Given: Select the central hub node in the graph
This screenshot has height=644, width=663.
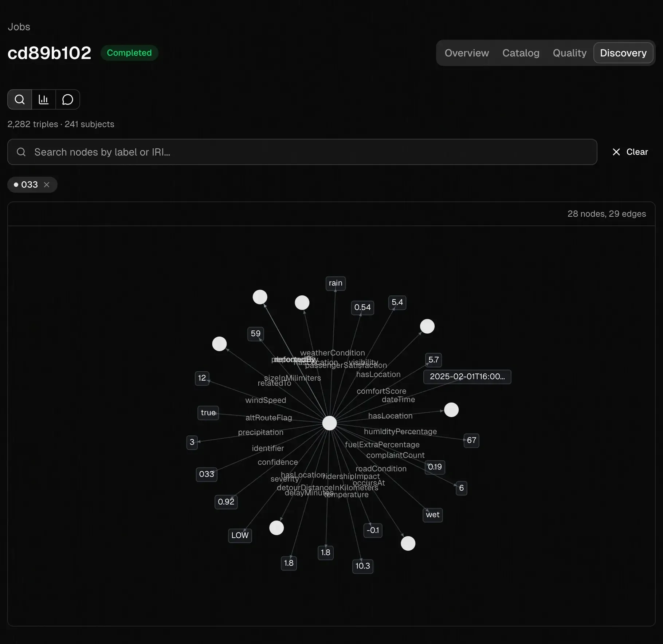Looking at the screenshot, I should (x=329, y=423).
